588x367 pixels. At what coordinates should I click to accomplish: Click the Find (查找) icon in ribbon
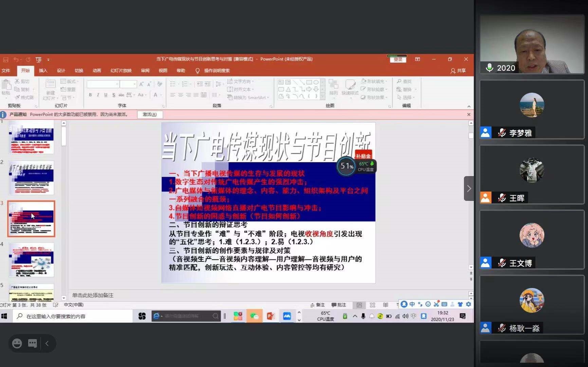tap(404, 82)
